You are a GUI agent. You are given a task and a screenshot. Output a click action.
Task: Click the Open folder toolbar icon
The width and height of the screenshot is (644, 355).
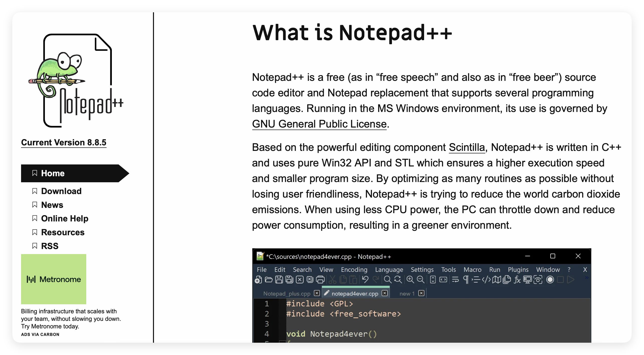pyautogui.click(x=269, y=280)
